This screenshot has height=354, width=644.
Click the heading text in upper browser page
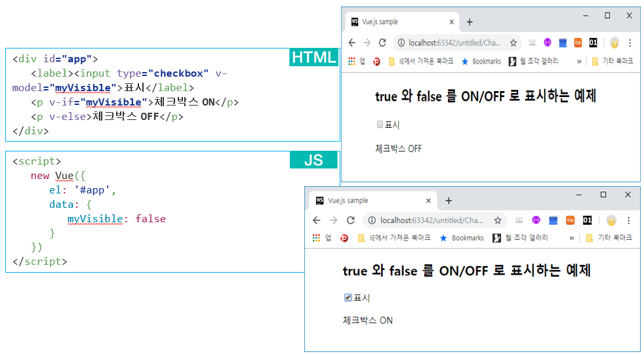coord(485,96)
